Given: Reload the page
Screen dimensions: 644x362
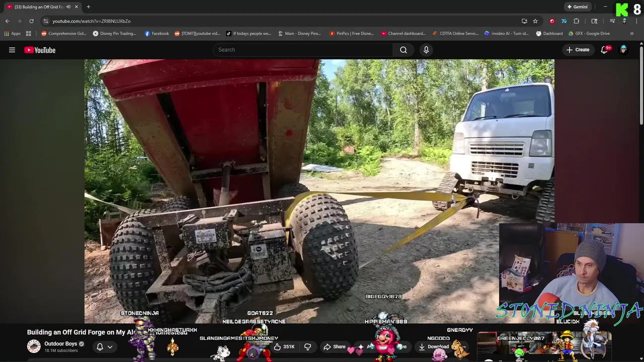Looking at the screenshot, I should point(31,21).
